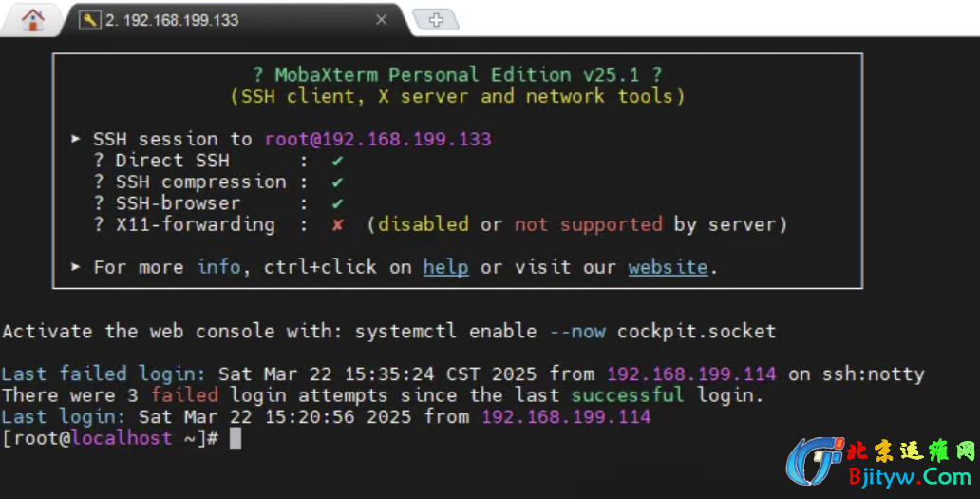Click the Bjityw.Com watermark logo
Image resolution: width=980 pixels, height=499 pixels.
pyautogui.click(x=878, y=464)
